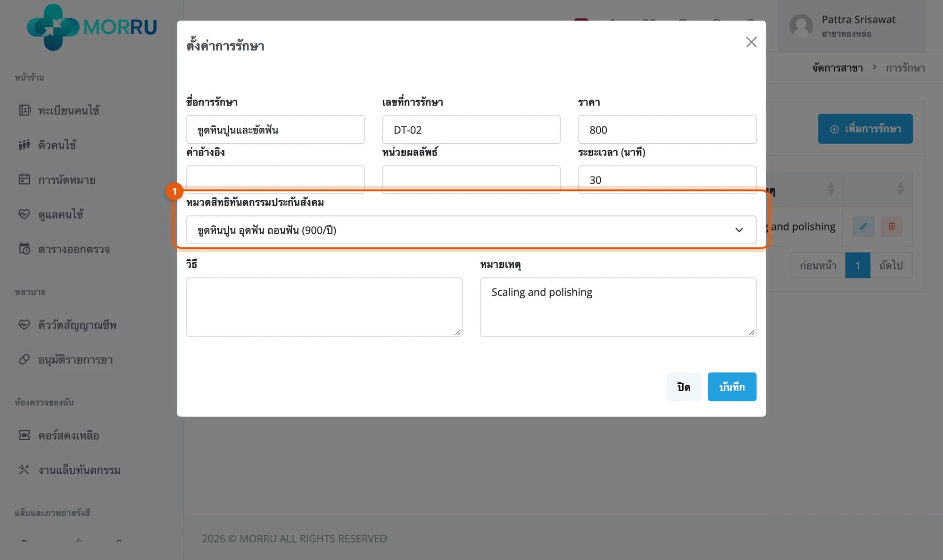The height and width of the screenshot is (560, 943).
Task: Open การนัดหมาย in the sidebar
Action: click(66, 180)
